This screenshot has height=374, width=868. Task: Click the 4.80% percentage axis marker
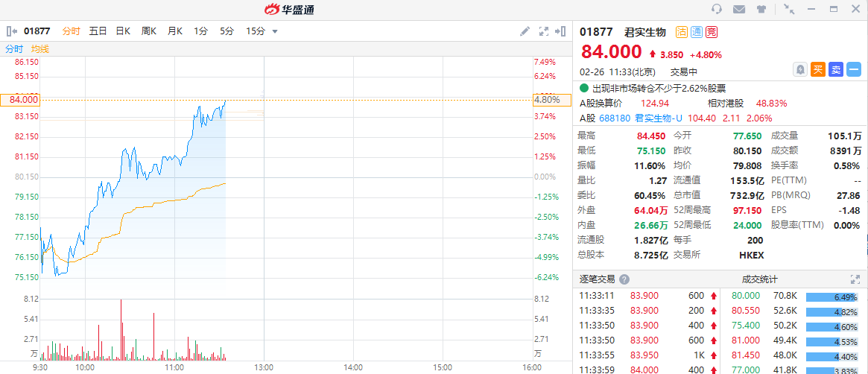[551, 100]
